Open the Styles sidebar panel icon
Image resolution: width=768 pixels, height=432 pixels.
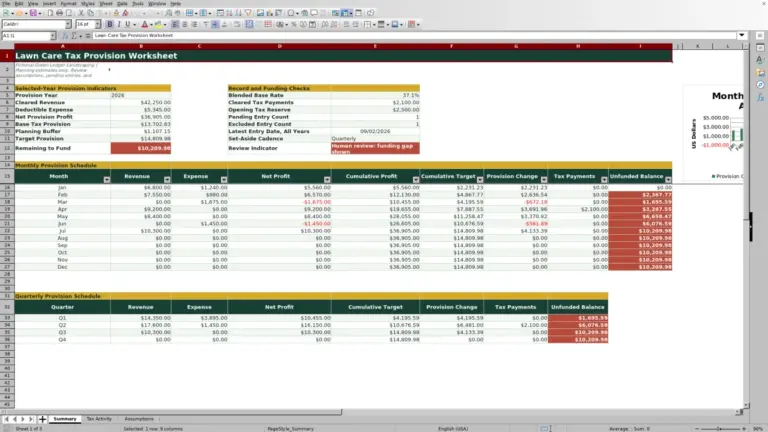760,60
